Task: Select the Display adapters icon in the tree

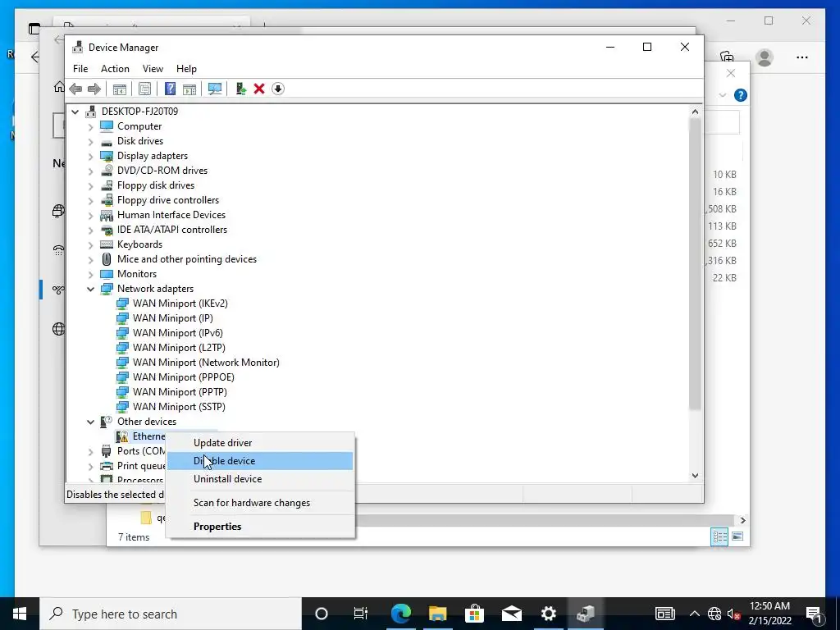Action: click(x=107, y=156)
